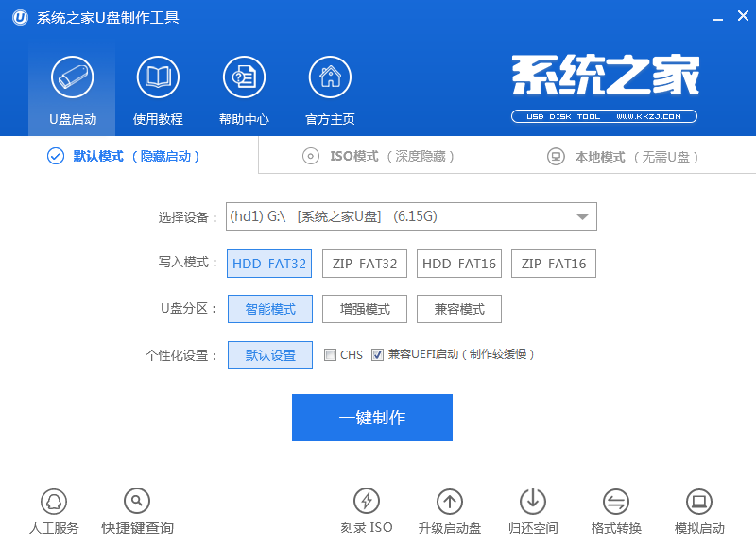Enable the CHS checkbox

coord(331,355)
